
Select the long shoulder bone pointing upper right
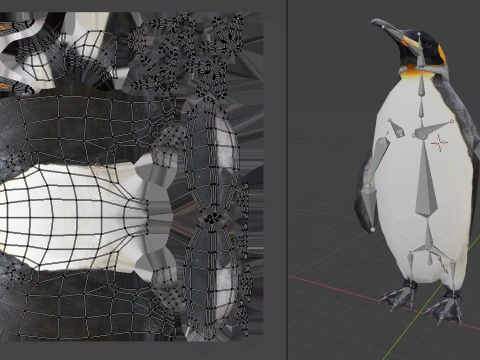[x=433, y=130]
